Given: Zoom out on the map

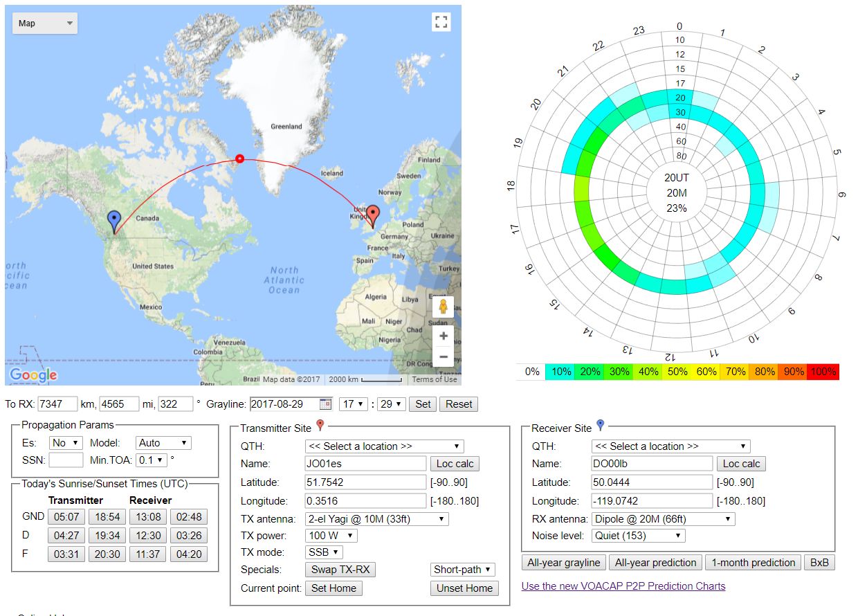Looking at the screenshot, I should [443, 357].
